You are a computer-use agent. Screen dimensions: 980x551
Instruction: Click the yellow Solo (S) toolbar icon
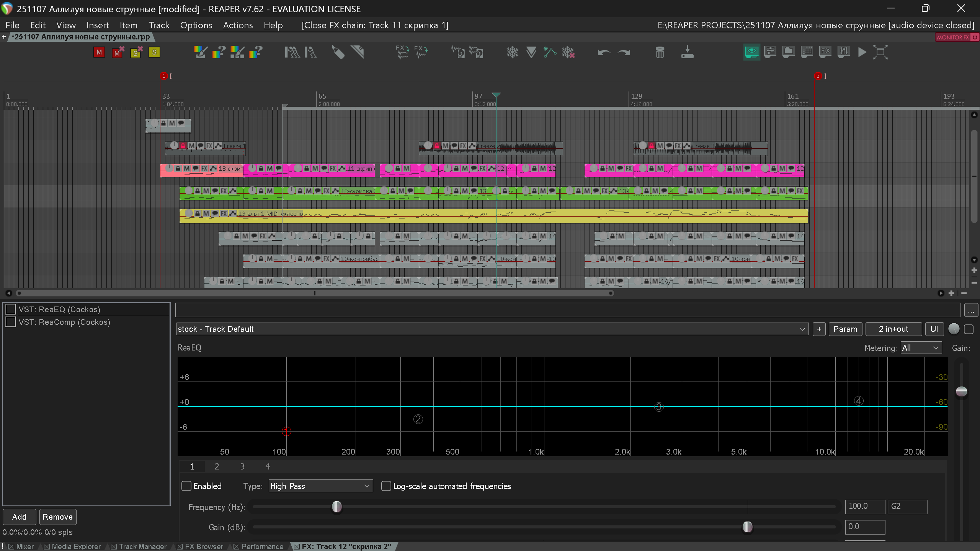[154, 52]
